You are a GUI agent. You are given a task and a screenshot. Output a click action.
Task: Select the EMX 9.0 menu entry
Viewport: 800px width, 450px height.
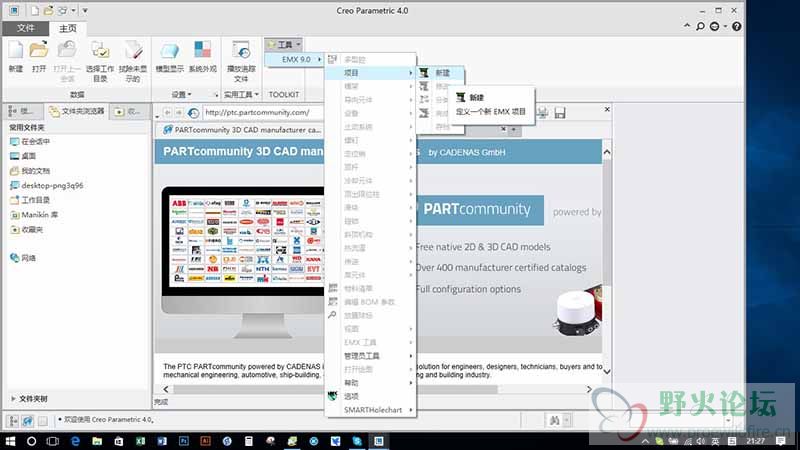click(x=296, y=59)
